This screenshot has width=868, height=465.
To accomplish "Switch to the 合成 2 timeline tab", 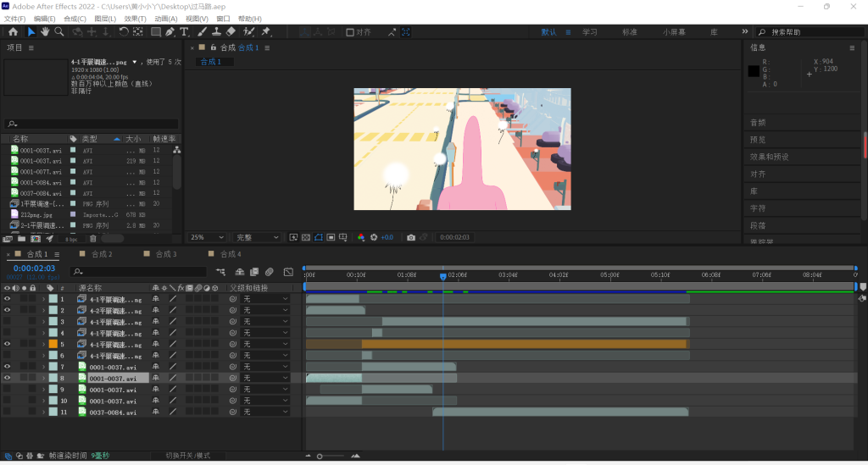I will click(x=102, y=254).
